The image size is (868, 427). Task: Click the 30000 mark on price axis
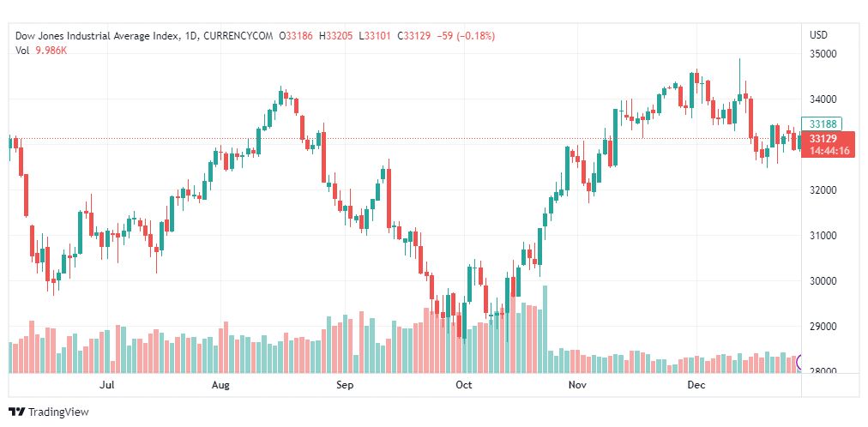(823, 281)
